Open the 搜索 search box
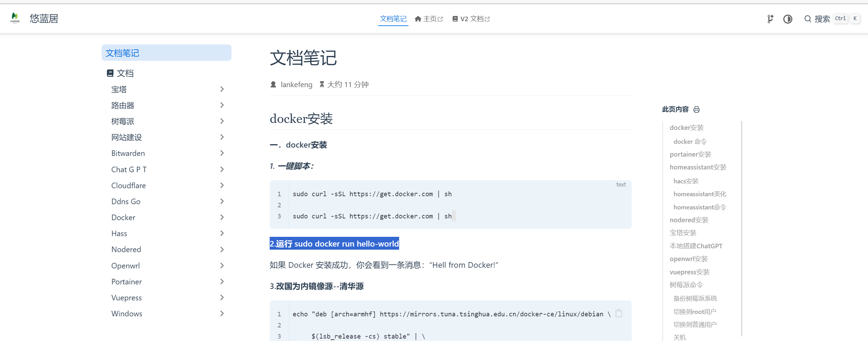 point(832,19)
